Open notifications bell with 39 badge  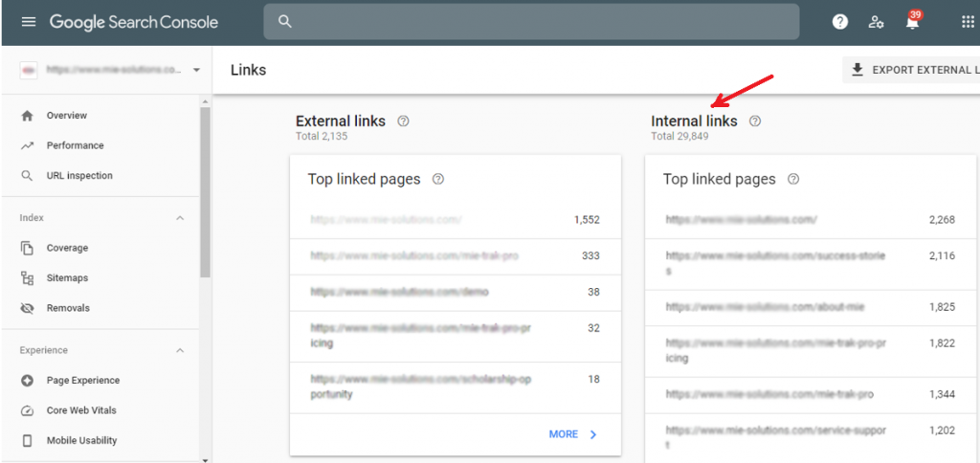coord(912,21)
